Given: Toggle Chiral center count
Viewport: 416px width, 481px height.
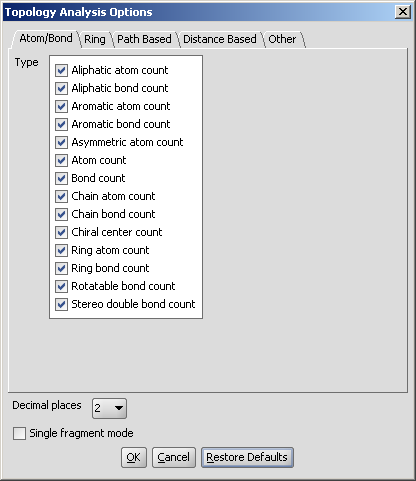Looking at the screenshot, I should 61,232.
